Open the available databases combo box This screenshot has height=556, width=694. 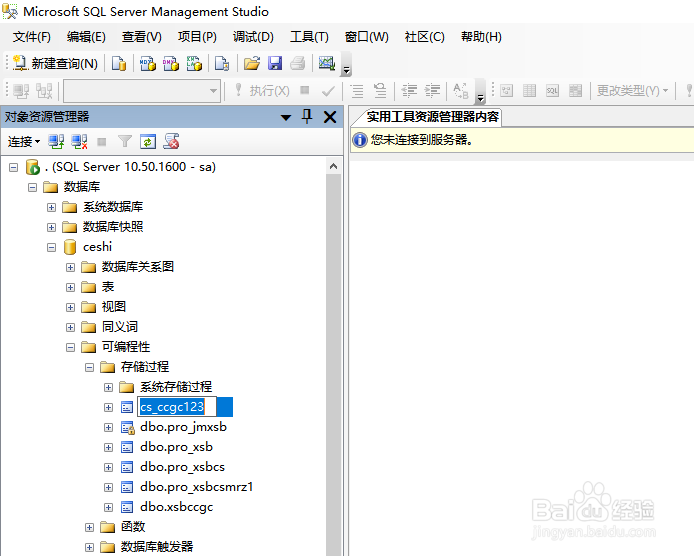pos(142,91)
